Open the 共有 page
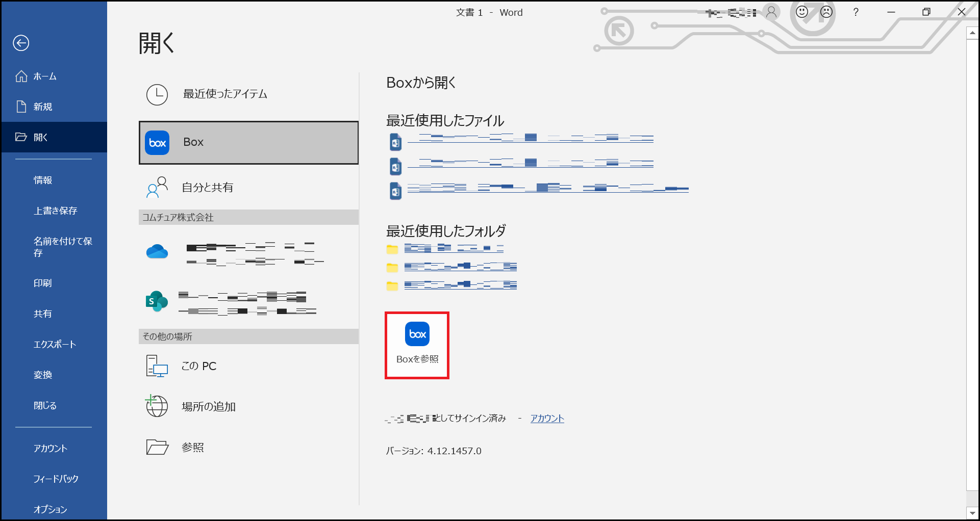Image resolution: width=980 pixels, height=521 pixels. pyautogui.click(x=54, y=314)
